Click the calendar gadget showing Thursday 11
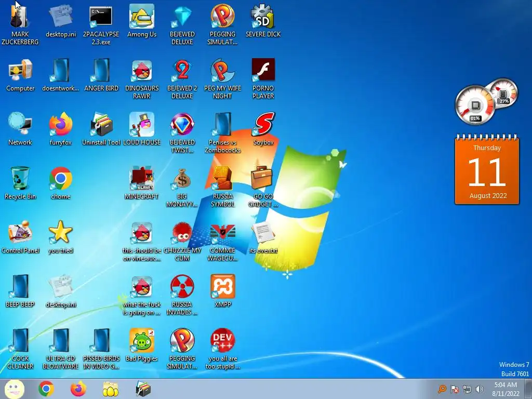Screen dimensions: 532x399 click(487, 170)
